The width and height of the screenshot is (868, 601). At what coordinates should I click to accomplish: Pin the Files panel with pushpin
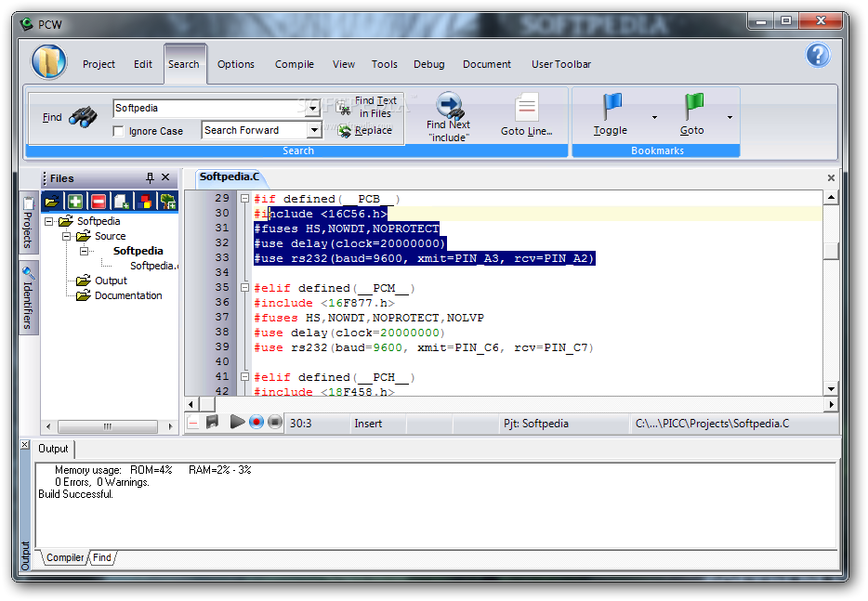(150, 177)
